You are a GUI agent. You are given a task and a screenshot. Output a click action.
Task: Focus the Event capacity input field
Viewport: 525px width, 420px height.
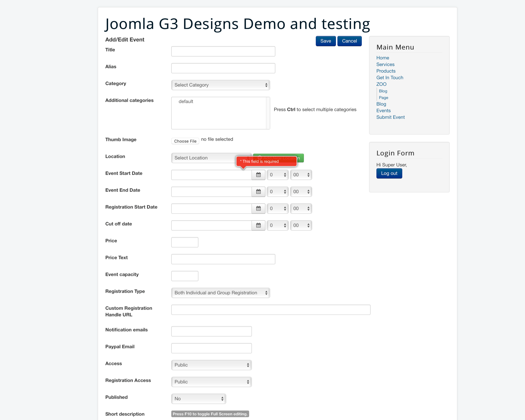pyautogui.click(x=184, y=276)
